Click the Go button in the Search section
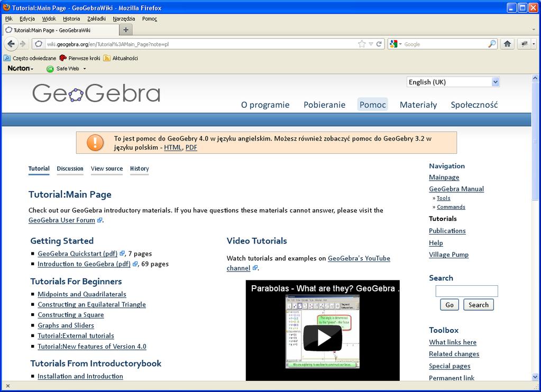Image resolution: width=541 pixels, height=392 pixels. click(449, 305)
